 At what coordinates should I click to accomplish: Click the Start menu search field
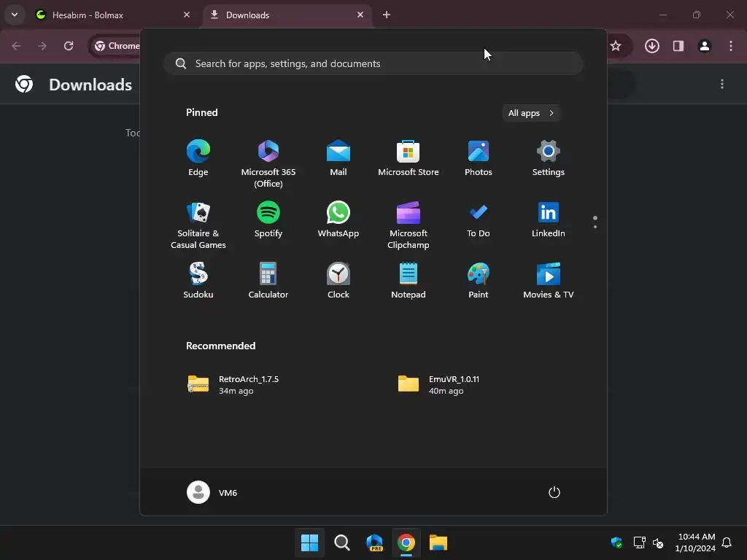click(373, 64)
